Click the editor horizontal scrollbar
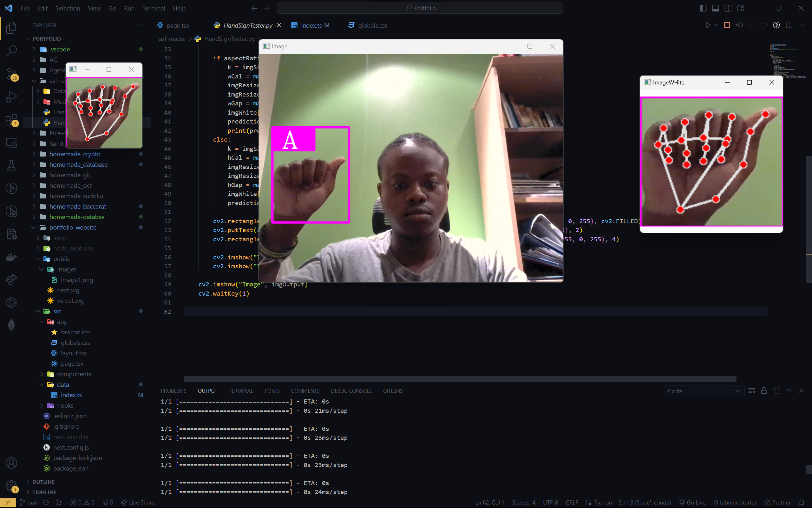Viewport: 812px width, 508px height. pyautogui.click(x=460, y=379)
